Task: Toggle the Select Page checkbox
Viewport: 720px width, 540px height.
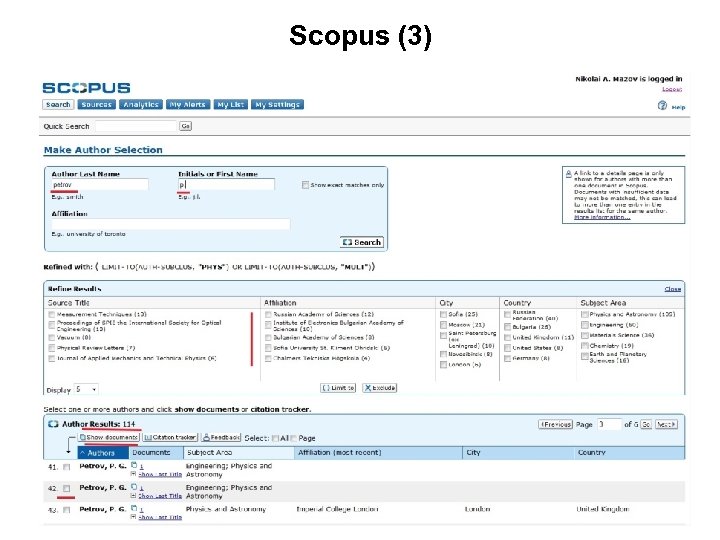Action: [293, 439]
